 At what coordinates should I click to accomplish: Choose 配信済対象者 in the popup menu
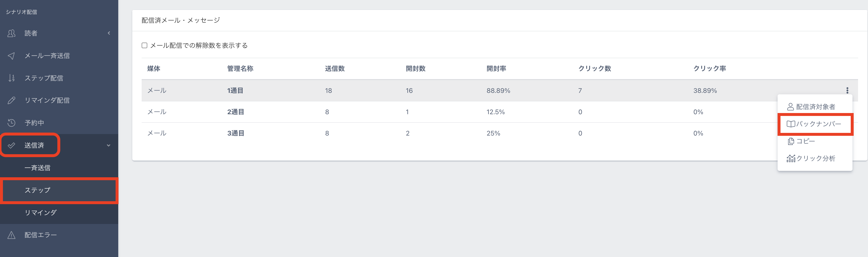(x=815, y=107)
